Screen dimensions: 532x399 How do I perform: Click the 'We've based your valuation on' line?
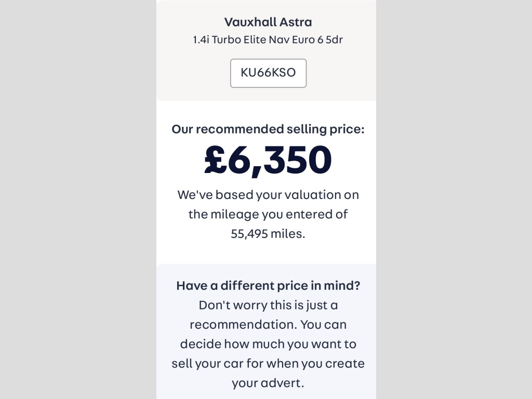[x=268, y=195]
